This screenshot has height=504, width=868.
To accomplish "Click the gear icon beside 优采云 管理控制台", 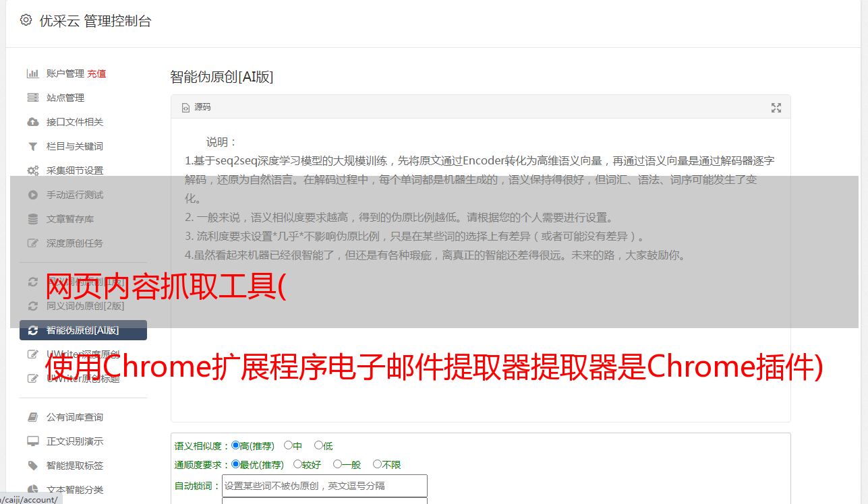I will click(x=26, y=20).
